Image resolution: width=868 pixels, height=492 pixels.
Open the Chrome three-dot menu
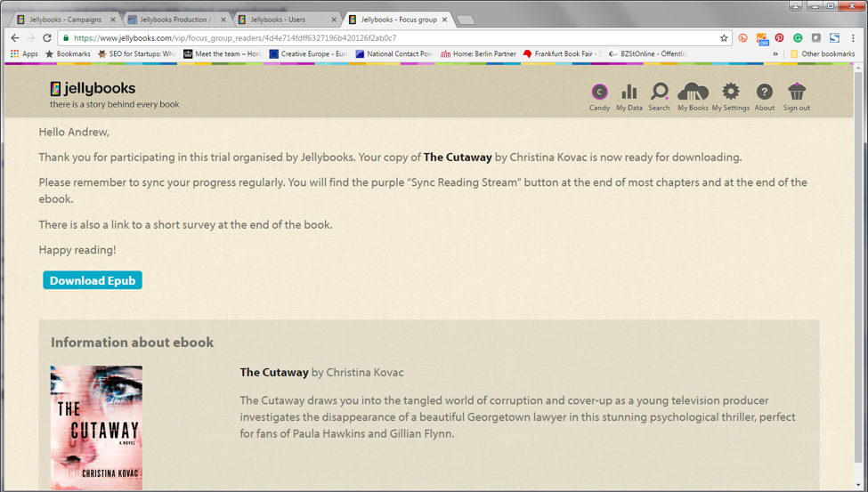(x=853, y=38)
